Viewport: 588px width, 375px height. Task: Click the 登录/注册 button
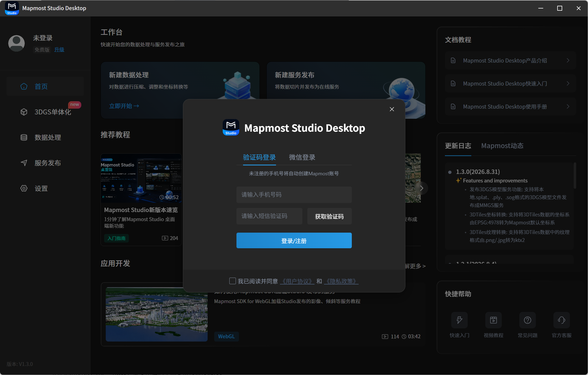click(294, 241)
